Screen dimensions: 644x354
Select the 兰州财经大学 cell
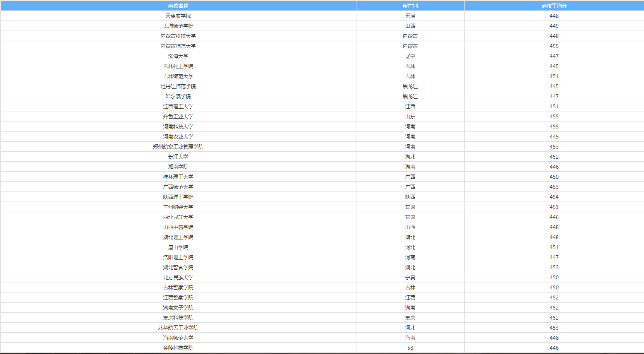tap(178, 207)
